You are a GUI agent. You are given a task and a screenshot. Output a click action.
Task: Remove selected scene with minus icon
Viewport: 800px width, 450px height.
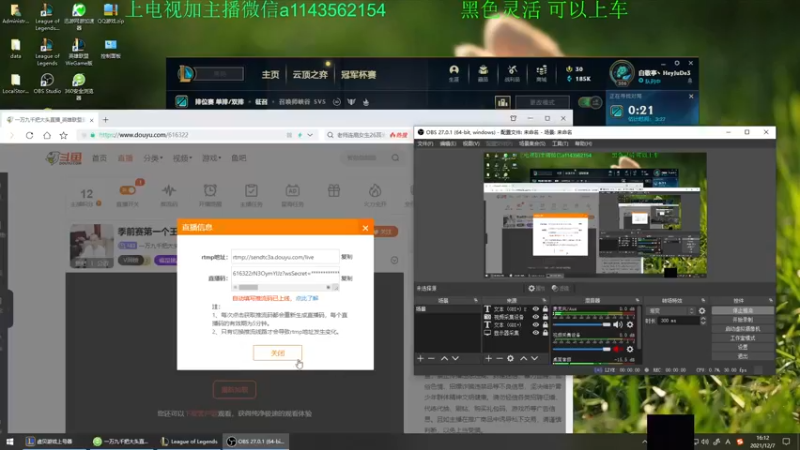[x=432, y=359]
